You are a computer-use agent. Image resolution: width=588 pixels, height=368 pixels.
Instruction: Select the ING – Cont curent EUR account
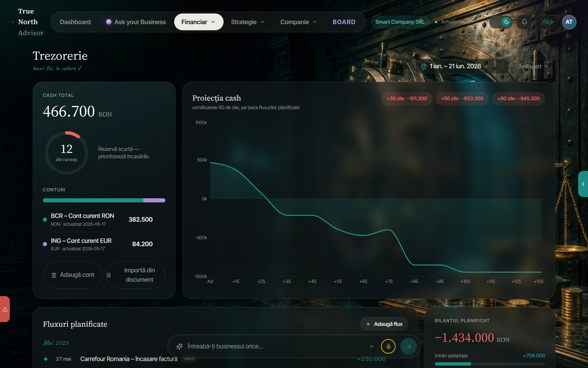click(x=104, y=244)
